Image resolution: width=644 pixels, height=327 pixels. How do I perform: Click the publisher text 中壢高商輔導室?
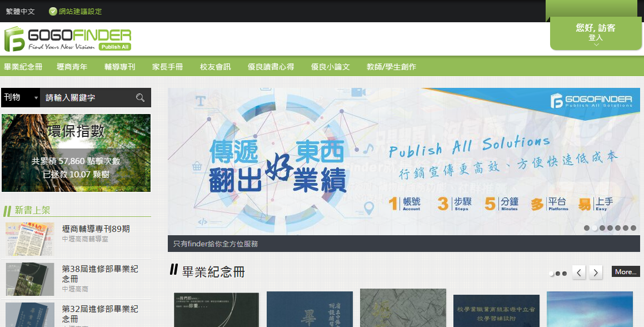click(x=85, y=239)
